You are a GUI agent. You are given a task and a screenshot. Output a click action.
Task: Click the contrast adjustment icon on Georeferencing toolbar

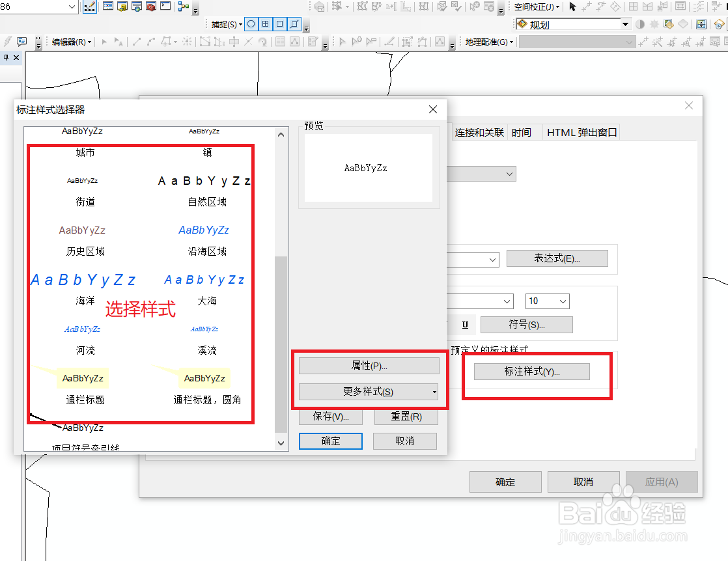641,23
